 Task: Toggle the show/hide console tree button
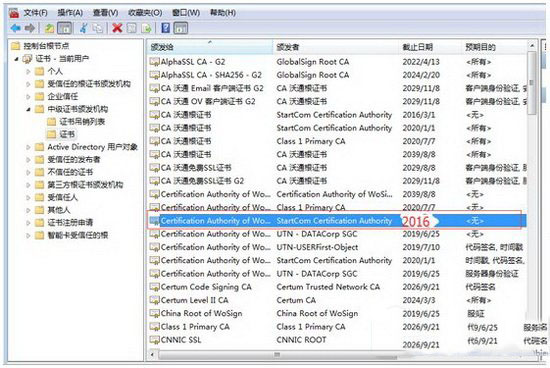[65, 28]
